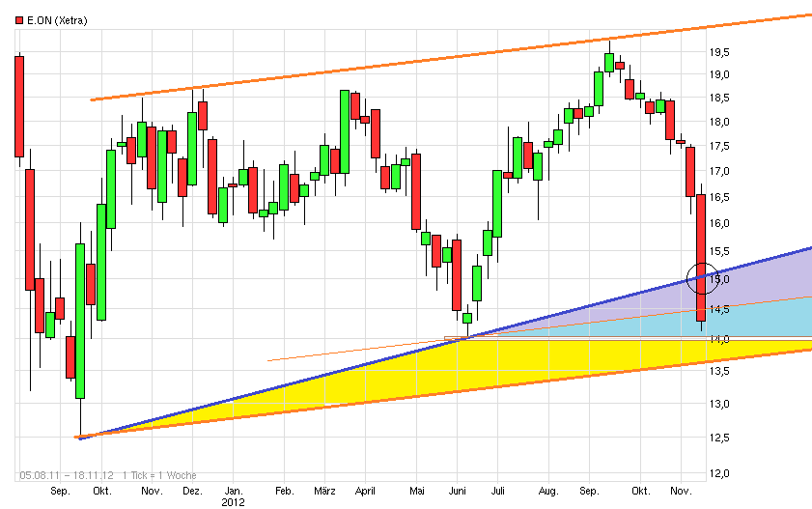Click the tall green candle at September low
Screen dimensions: 812x509
click(x=80, y=321)
